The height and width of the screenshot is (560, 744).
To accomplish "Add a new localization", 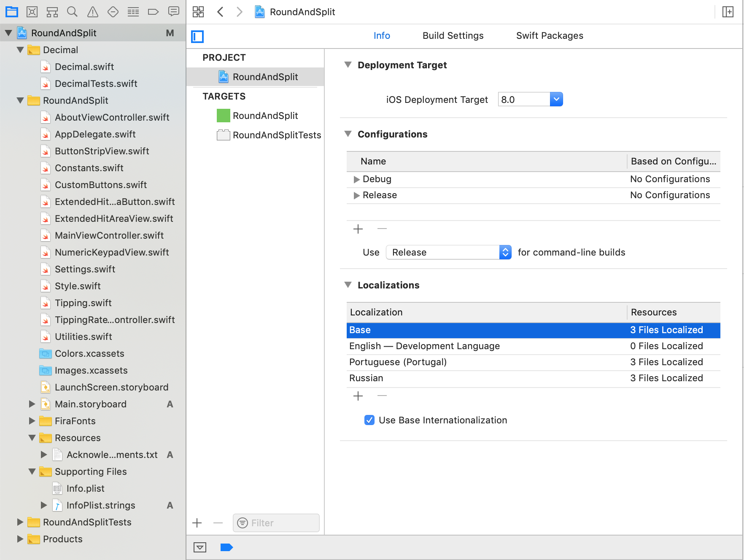I will point(358,396).
